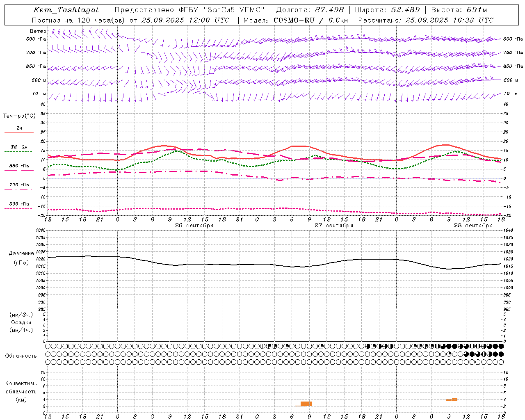Click the 850 гПа temperature legend entry
The image size is (525, 420).
pyautogui.click(x=19, y=166)
